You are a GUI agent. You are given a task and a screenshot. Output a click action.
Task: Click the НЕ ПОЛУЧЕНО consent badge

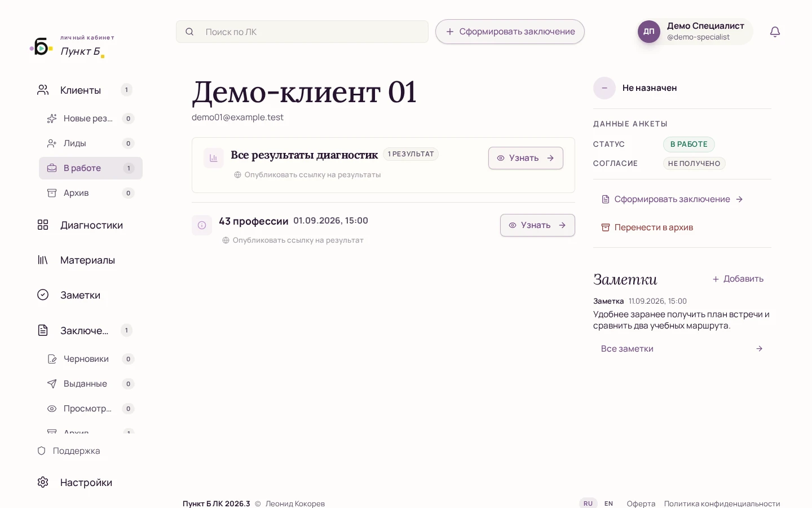694,164
